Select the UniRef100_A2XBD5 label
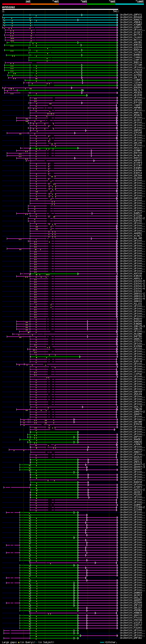Screen dimensions: 146x644 click(131, 85)
